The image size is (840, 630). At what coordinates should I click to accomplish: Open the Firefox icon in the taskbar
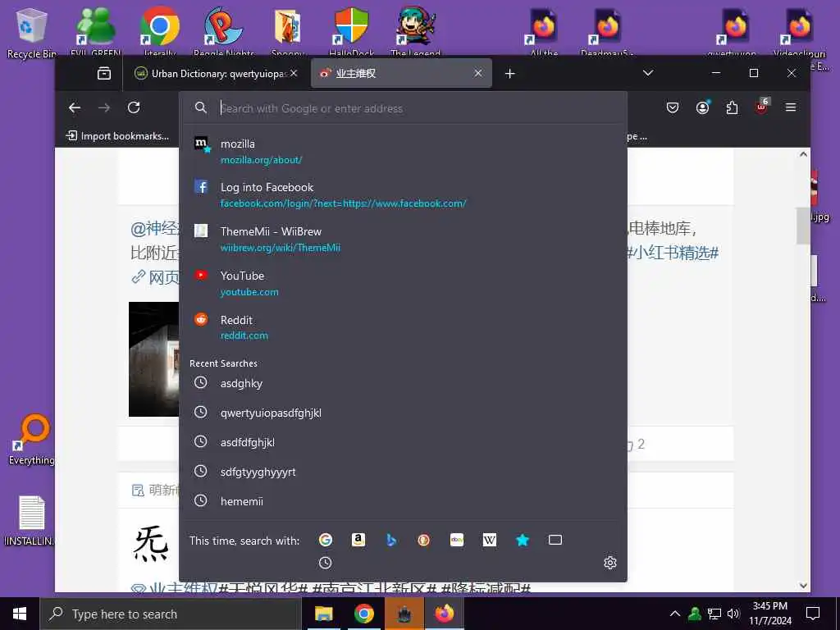coord(444,614)
